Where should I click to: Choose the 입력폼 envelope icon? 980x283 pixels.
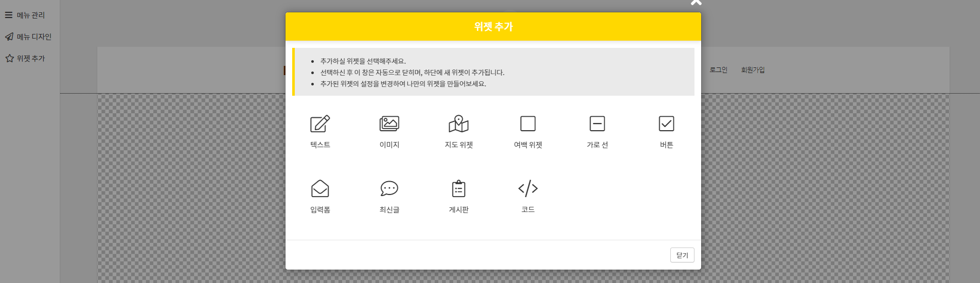(x=320, y=188)
